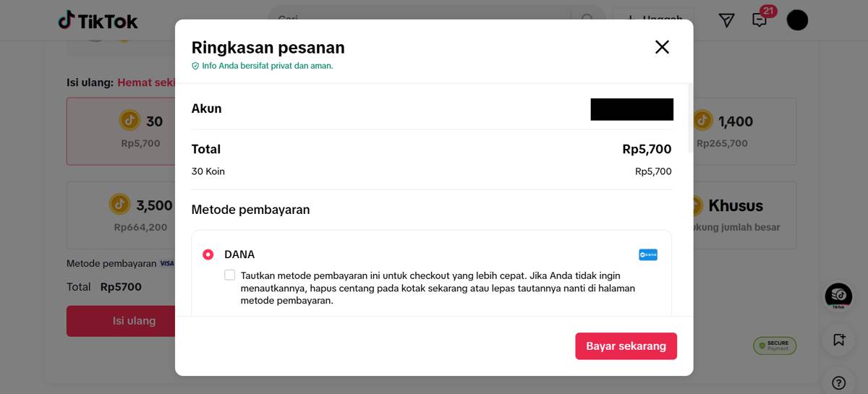Open the paper-plane direct messages icon
Viewport: 868px width, 394px height.
pyautogui.click(x=726, y=20)
